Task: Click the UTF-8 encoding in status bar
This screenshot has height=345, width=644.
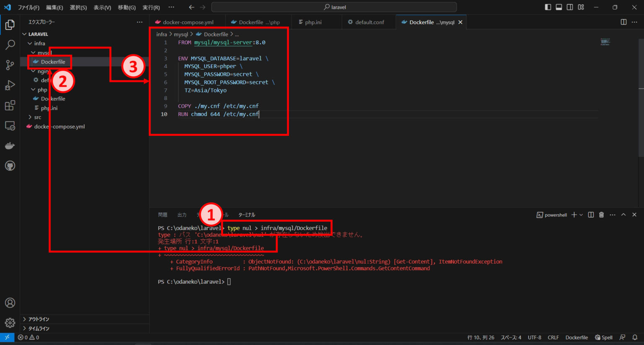Action: click(x=535, y=337)
